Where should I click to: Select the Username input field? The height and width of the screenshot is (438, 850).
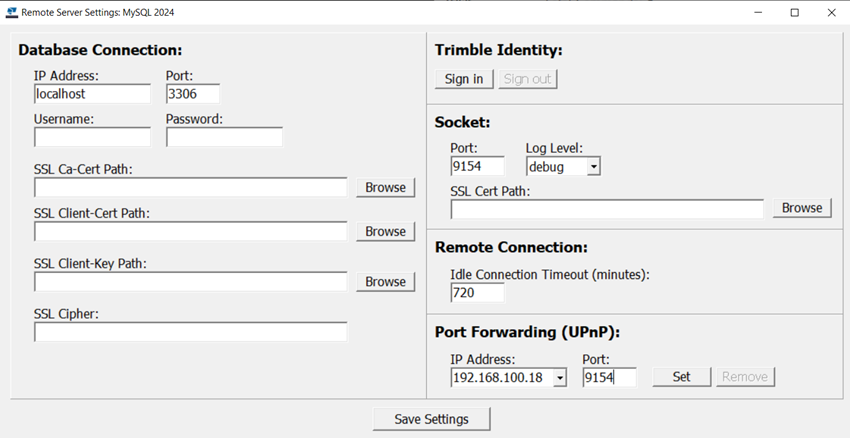(92, 137)
